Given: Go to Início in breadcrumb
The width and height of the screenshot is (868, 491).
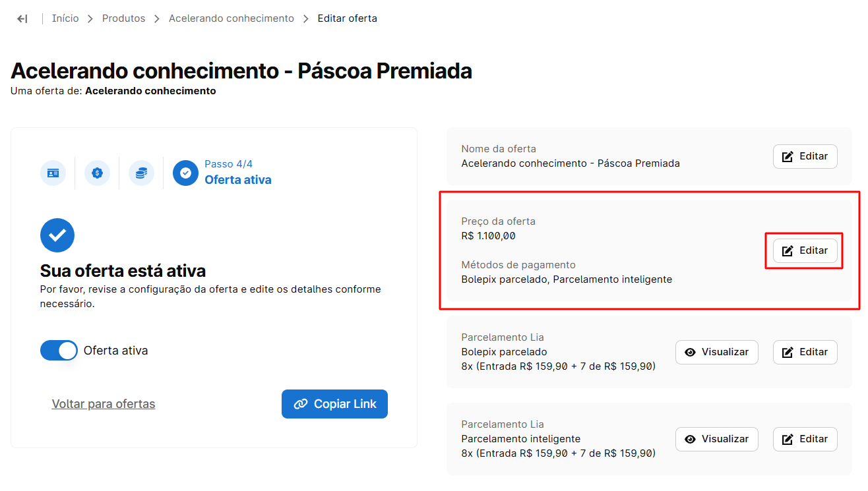Looking at the screenshot, I should (x=65, y=18).
